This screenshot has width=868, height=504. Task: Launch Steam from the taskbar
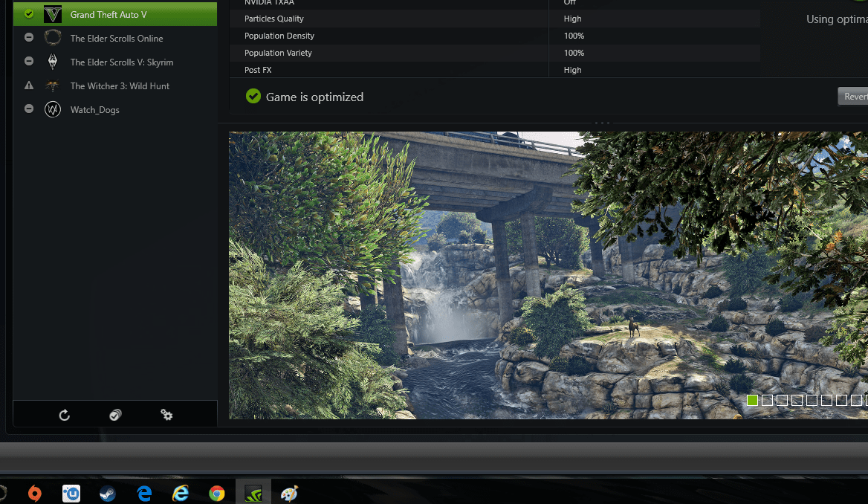point(108,493)
